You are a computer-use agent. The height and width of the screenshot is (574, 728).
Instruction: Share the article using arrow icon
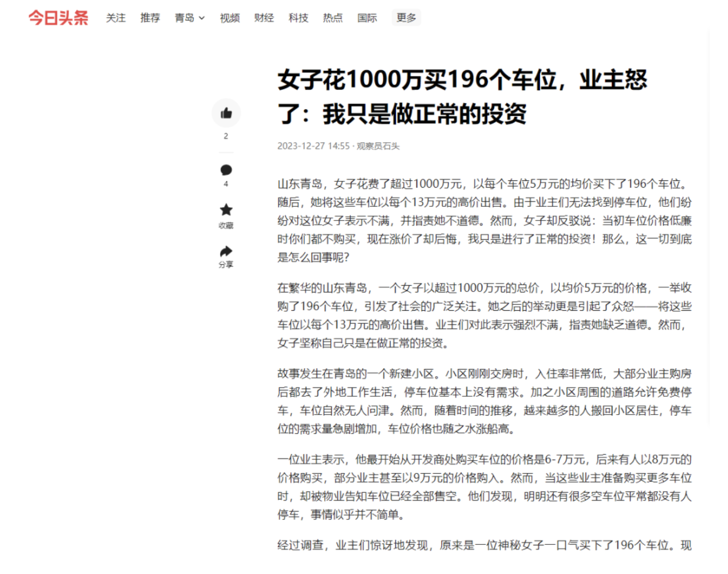point(226,251)
